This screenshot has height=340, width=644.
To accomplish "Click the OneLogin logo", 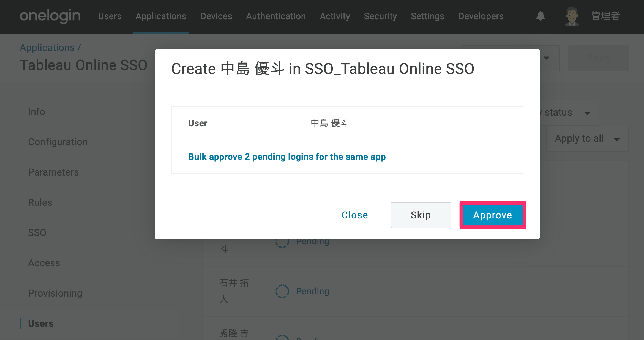I will click(50, 16).
